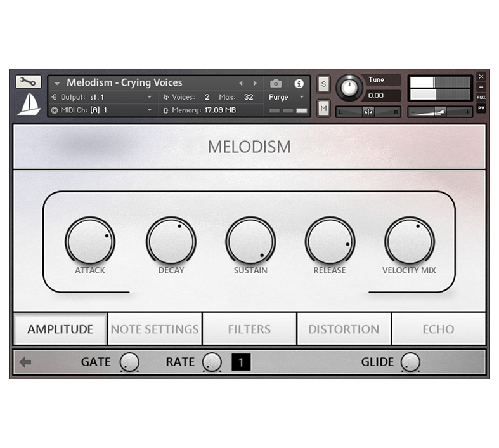The height and width of the screenshot is (448, 499).
Task: Click the Memory 17.09 MB readout
Action: [220, 110]
